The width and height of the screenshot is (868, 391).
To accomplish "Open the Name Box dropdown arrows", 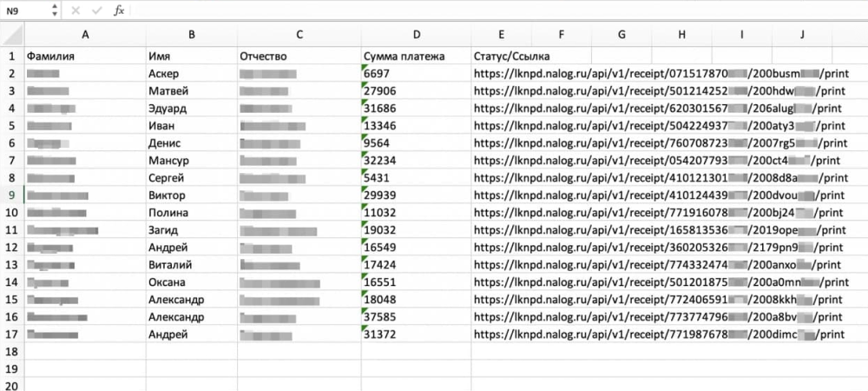I will (x=56, y=10).
